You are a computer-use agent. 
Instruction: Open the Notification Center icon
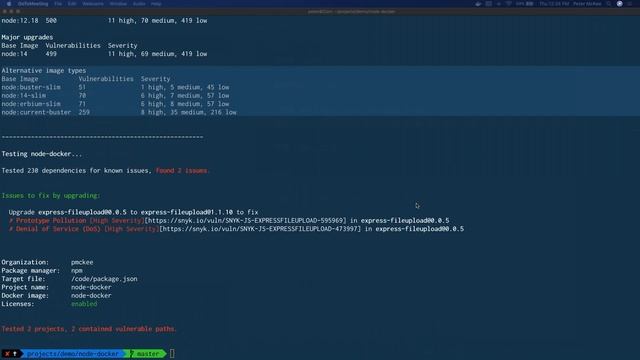(x=630, y=4)
